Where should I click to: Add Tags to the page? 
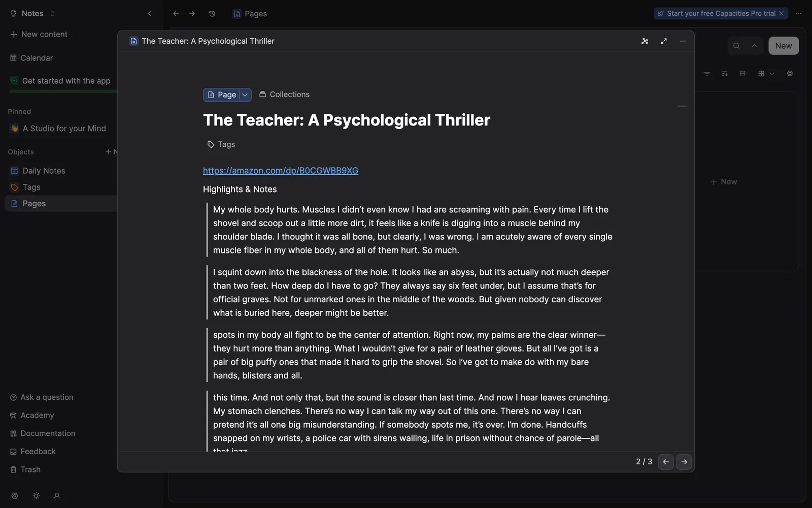point(221,144)
